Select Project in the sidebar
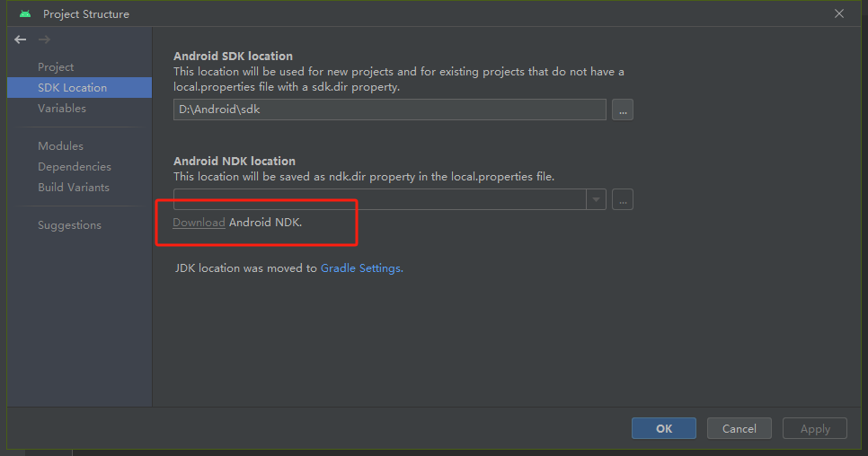 pos(56,67)
